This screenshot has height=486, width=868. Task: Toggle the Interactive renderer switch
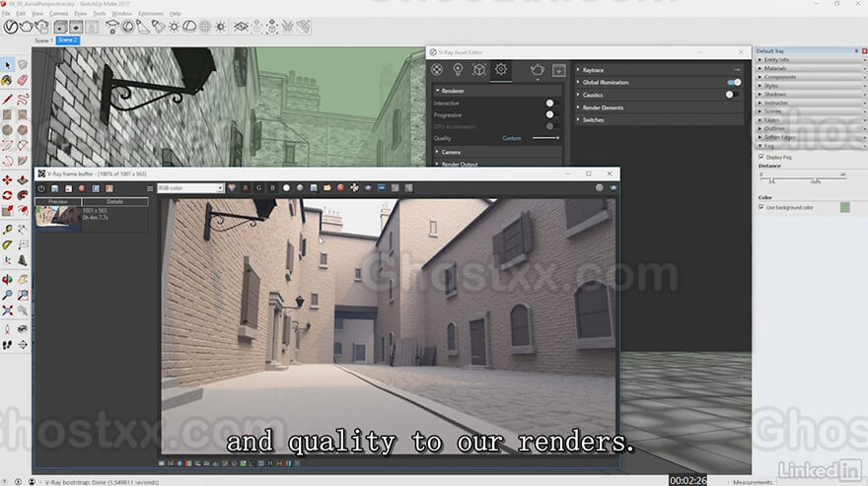[552, 103]
